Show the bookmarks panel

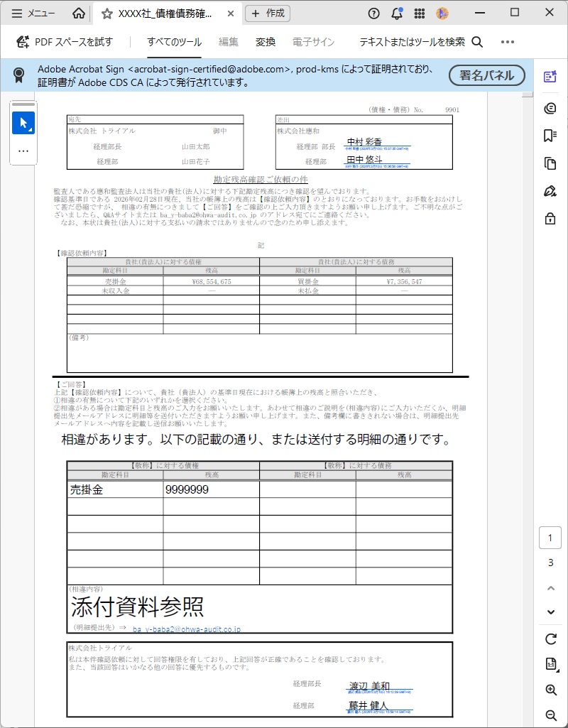(x=550, y=136)
